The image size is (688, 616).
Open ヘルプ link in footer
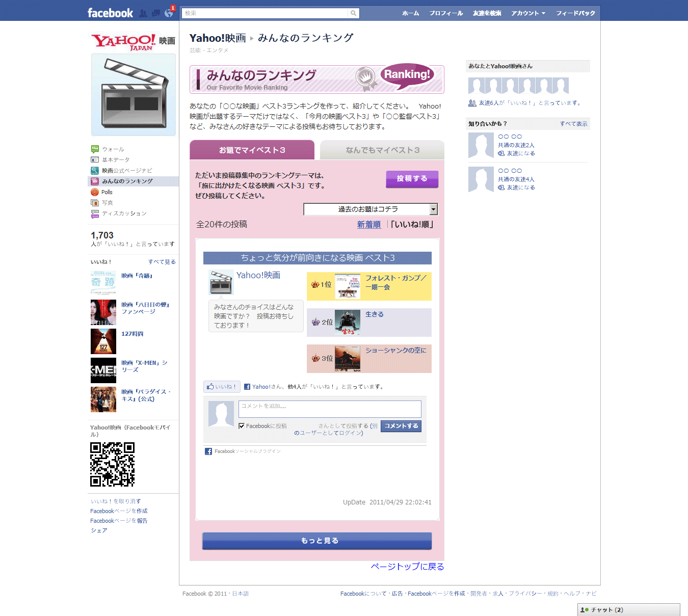572,594
